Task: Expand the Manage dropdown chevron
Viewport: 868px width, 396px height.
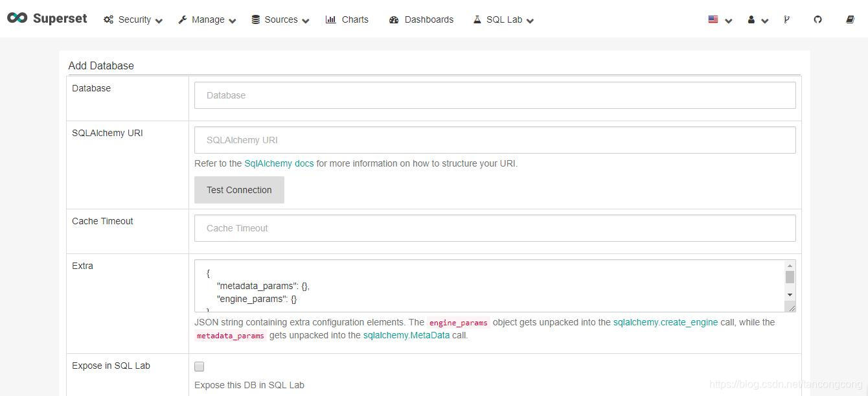Action: (x=233, y=21)
